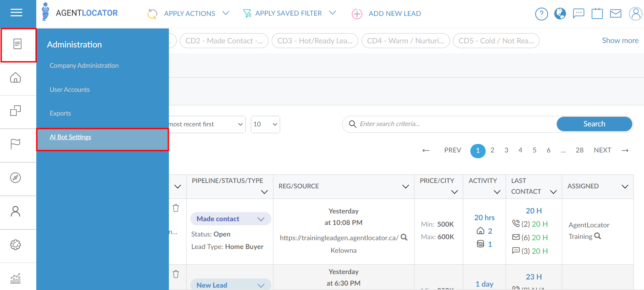Expand the Reg/Source column chevron
644x290 pixels.
point(406,187)
